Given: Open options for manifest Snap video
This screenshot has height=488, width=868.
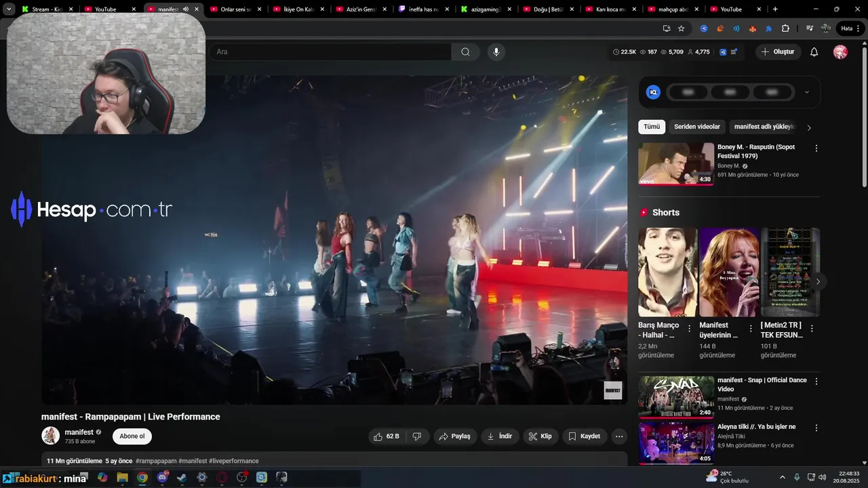Looking at the screenshot, I should click(x=816, y=382).
